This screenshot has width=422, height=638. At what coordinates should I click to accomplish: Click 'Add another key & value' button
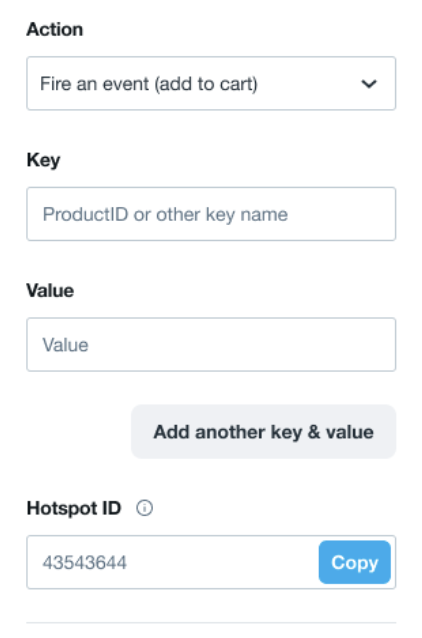pos(263,432)
